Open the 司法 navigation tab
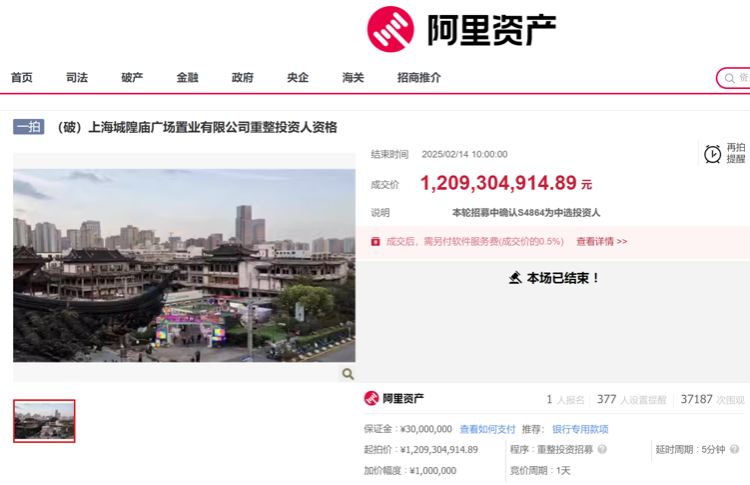The image size is (750, 485). tap(77, 77)
